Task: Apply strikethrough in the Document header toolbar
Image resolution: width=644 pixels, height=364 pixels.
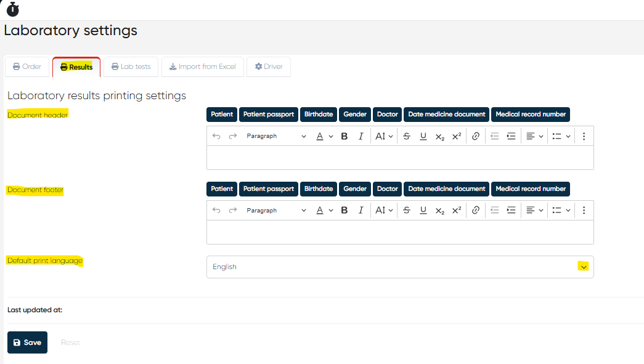Action: [407, 136]
